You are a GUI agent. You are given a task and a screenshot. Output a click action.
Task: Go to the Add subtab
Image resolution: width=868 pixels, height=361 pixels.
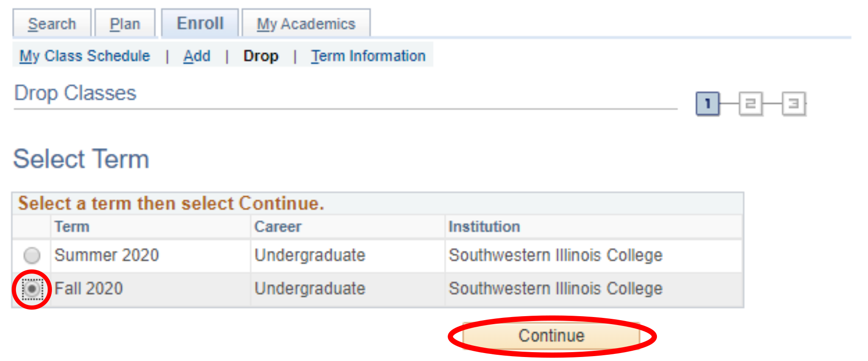[197, 56]
